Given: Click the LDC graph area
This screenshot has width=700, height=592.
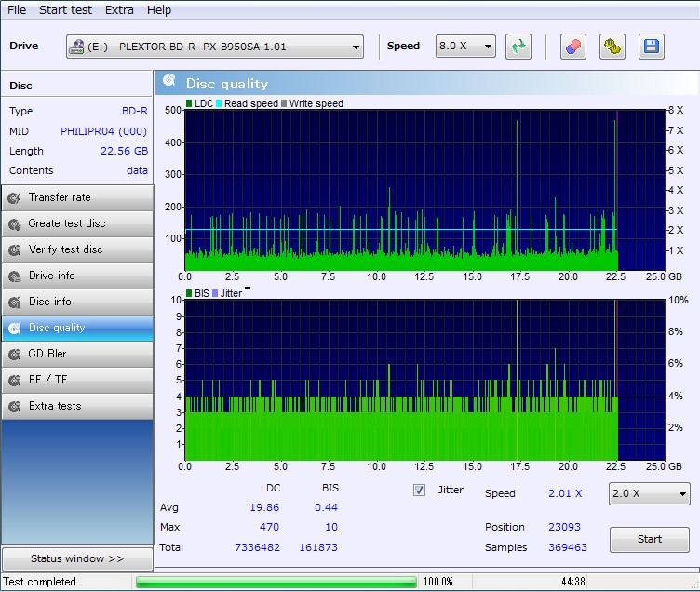Looking at the screenshot, I should 425,190.
